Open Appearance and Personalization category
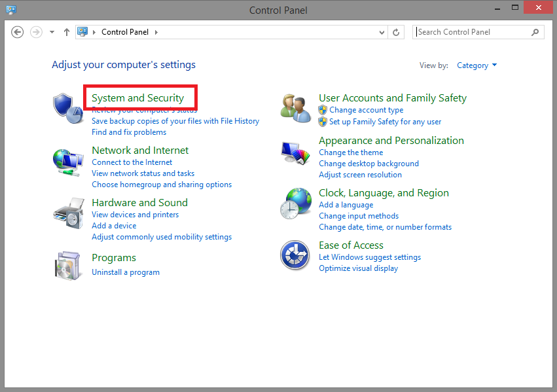The image size is (557, 392). (391, 141)
